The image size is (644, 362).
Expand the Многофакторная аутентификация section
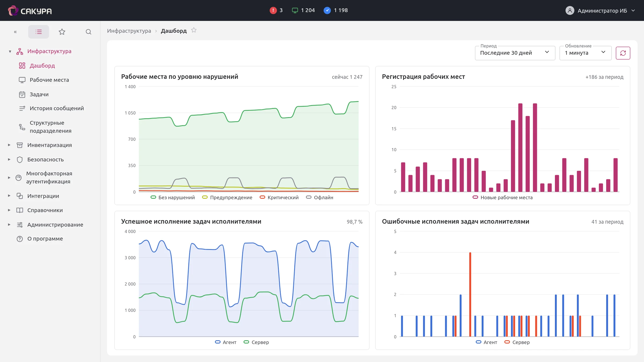tap(9, 178)
